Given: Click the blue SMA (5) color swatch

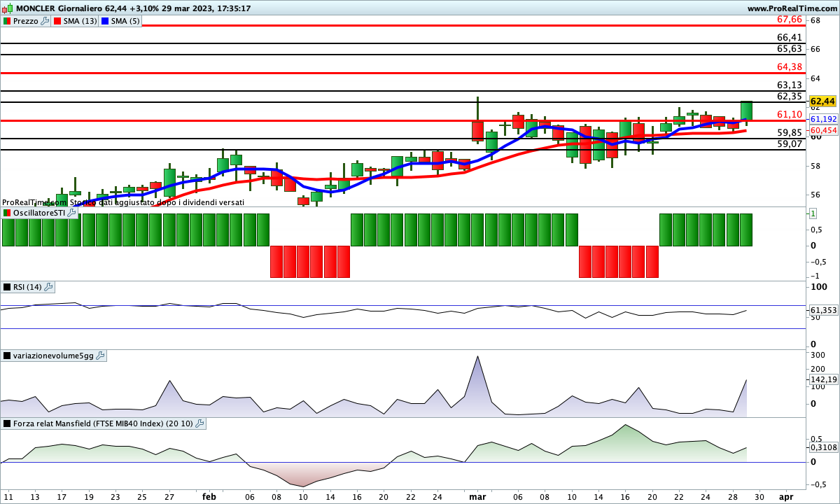Looking at the screenshot, I should pos(106,21).
